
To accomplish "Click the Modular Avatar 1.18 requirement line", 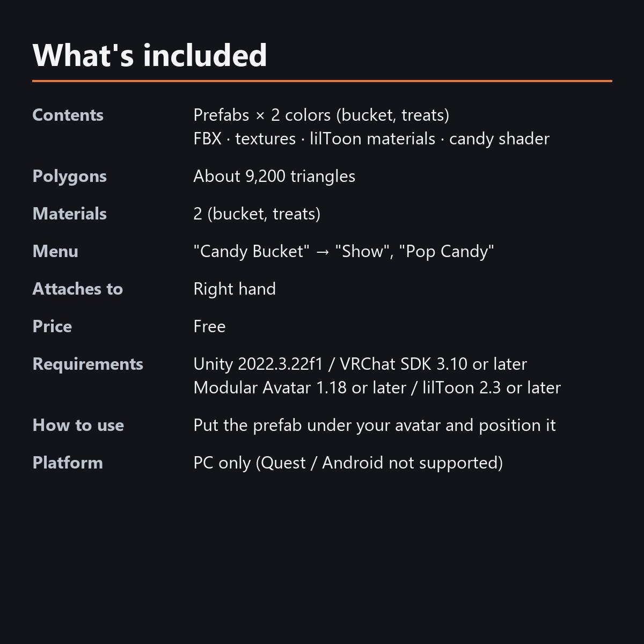I will point(377,387).
